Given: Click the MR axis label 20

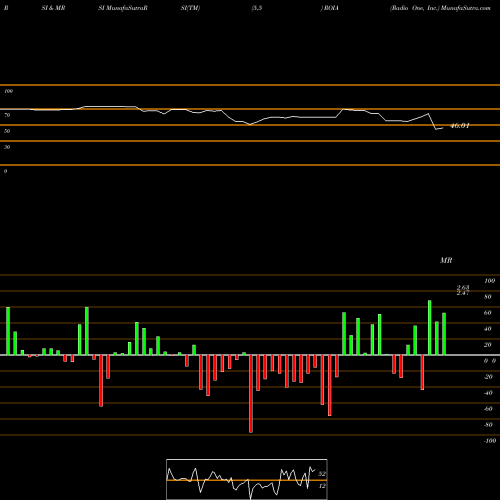Looking at the screenshot, I should coord(488,345).
